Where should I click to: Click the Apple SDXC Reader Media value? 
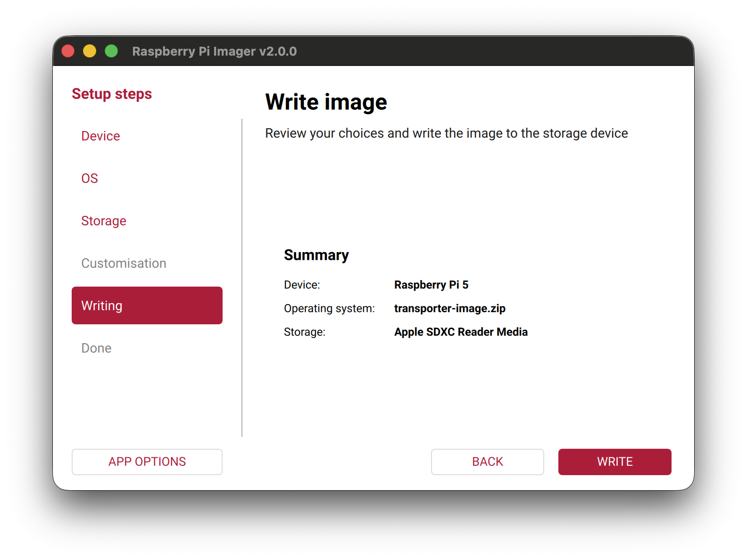(x=461, y=332)
